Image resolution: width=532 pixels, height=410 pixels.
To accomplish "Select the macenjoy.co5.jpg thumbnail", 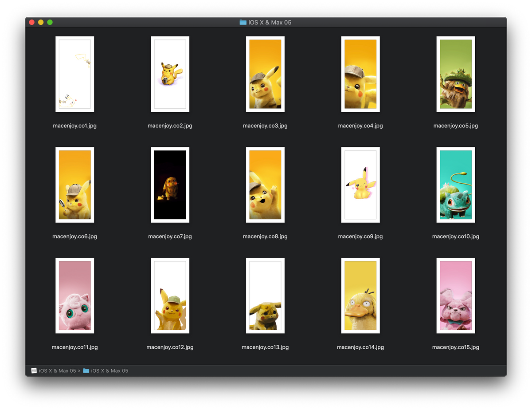I will 456,74.
